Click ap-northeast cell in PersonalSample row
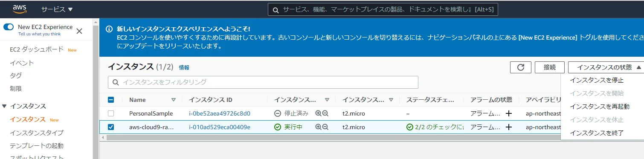Viewport: 644px width, 159px height. [543, 113]
